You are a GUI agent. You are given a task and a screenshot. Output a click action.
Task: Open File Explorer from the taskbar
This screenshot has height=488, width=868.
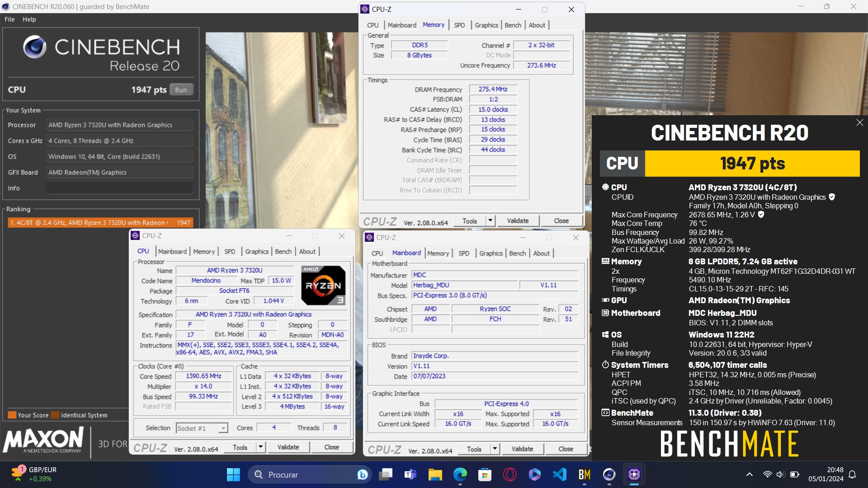(x=435, y=474)
